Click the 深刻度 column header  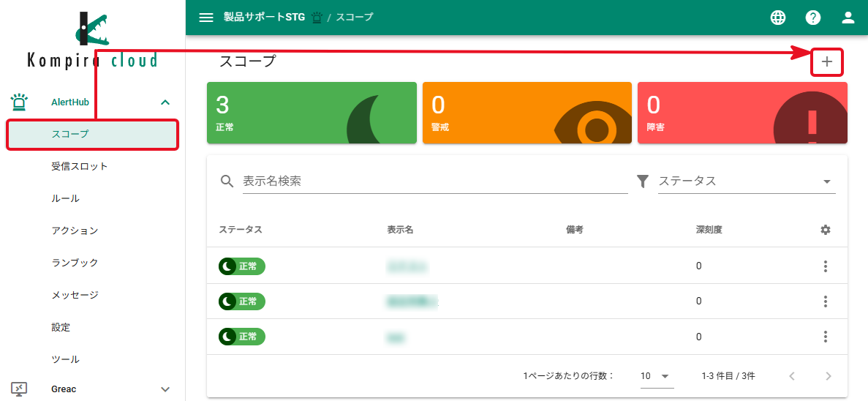coord(709,230)
